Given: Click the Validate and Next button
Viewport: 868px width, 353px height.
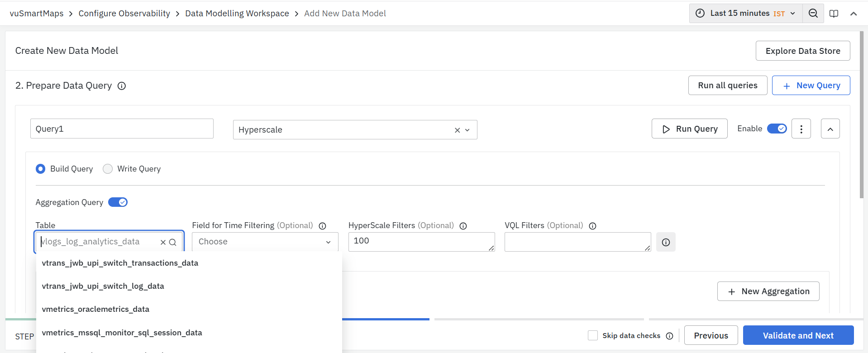Looking at the screenshot, I should tap(798, 335).
